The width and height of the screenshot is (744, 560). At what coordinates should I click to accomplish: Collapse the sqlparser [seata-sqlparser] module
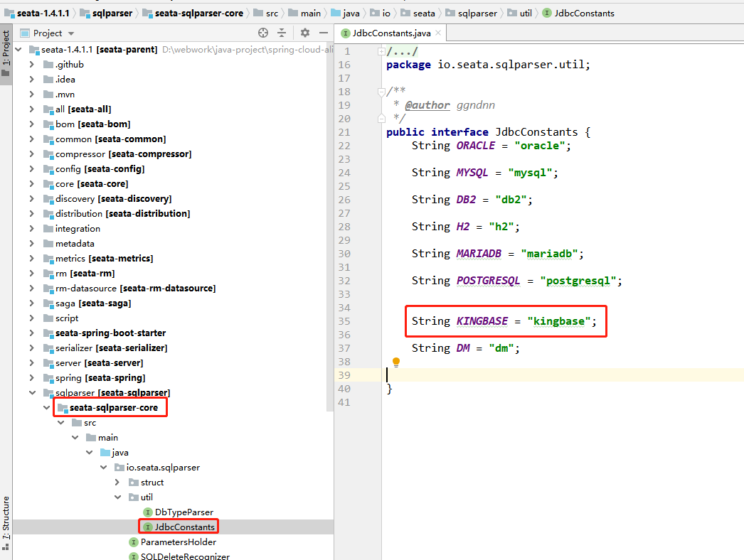tap(32, 392)
